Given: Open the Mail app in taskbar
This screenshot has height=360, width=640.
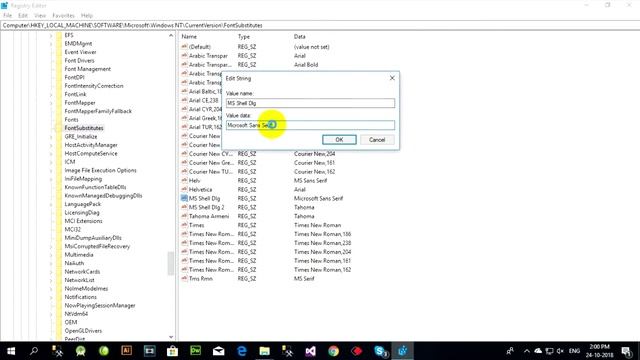Looking at the screenshot, I should click(x=218, y=351).
